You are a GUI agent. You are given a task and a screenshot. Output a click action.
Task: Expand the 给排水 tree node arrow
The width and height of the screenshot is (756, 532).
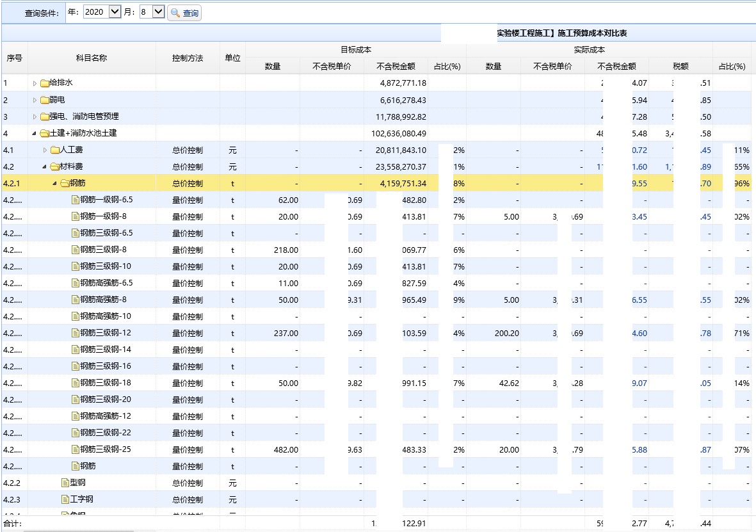[x=35, y=83]
